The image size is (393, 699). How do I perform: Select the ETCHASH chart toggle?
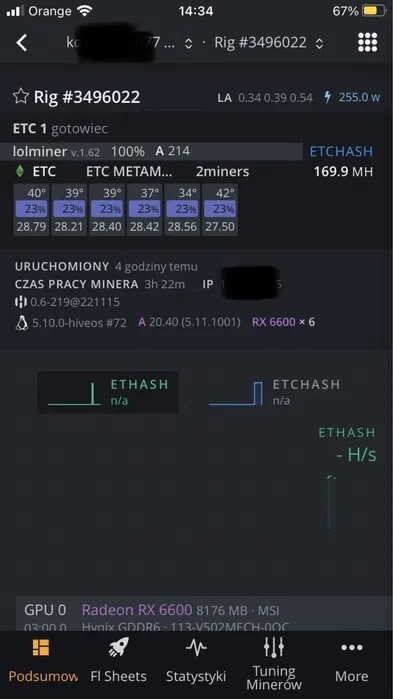(274, 392)
